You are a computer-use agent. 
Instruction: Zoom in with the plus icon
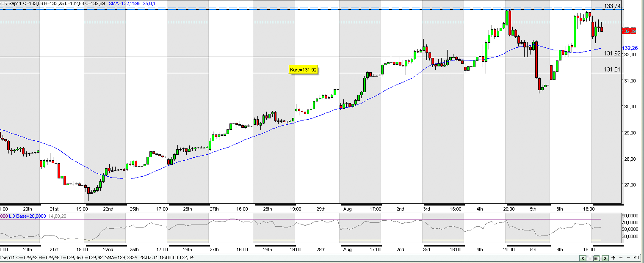621,258
